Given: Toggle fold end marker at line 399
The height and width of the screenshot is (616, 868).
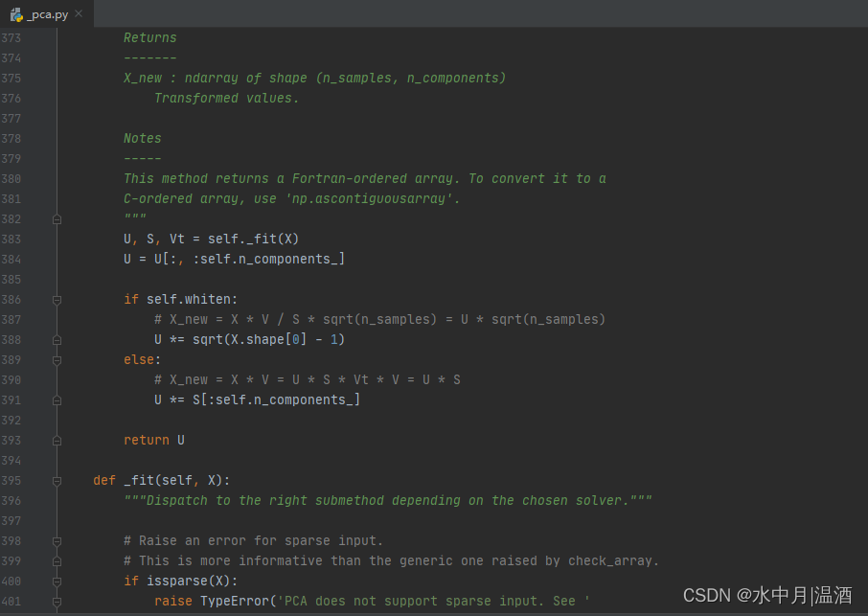Looking at the screenshot, I should (57, 561).
